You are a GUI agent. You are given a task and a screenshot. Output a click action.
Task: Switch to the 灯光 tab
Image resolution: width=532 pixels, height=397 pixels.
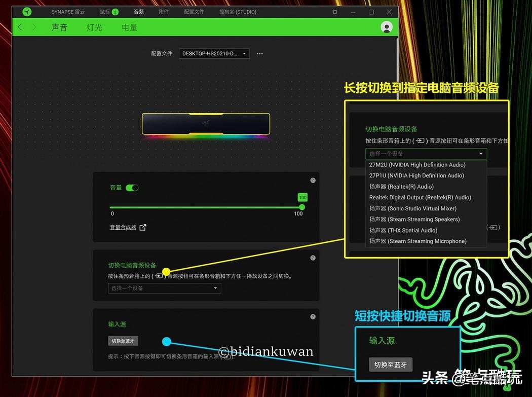94,27
